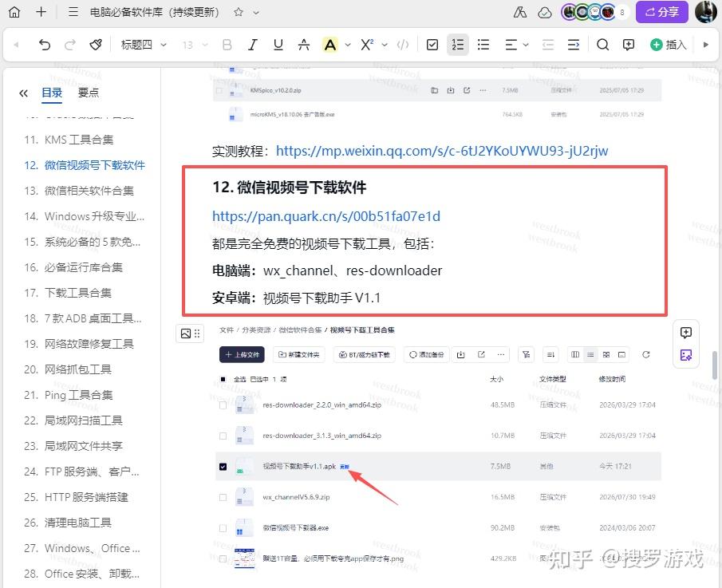The width and height of the screenshot is (722, 588).
Task: Activate the format painter brush
Action: [x=95, y=45]
